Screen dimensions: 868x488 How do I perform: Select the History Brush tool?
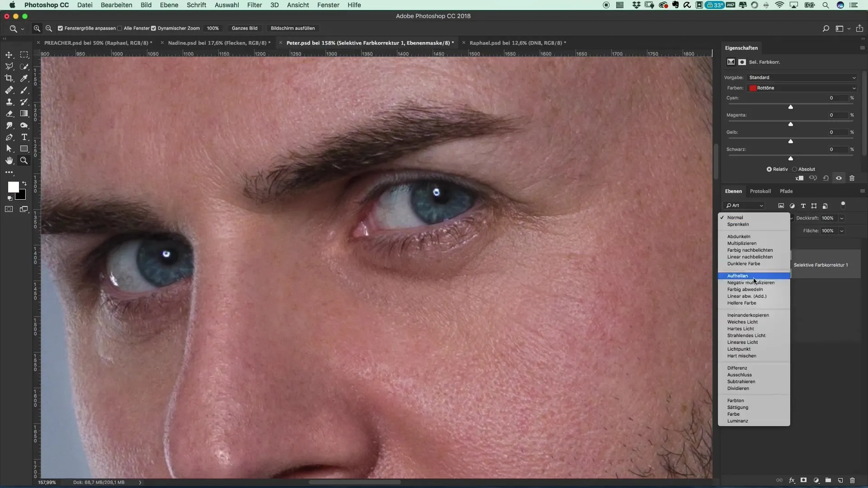coord(24,102)
